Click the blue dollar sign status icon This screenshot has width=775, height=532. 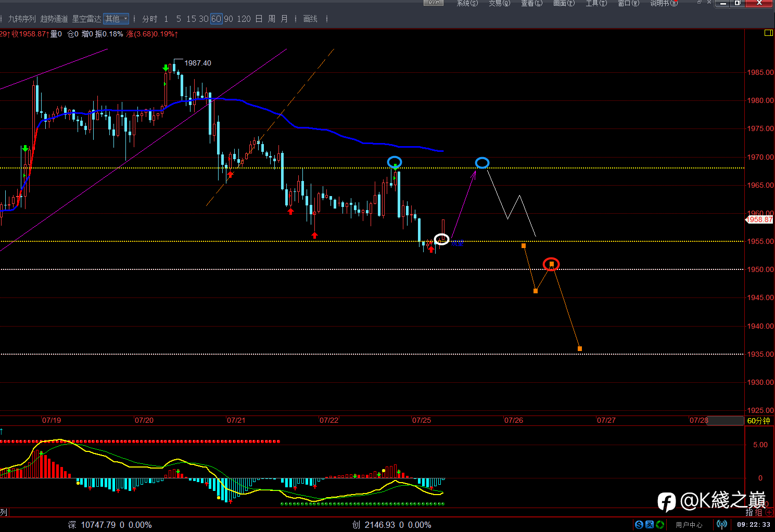[639, 525]
